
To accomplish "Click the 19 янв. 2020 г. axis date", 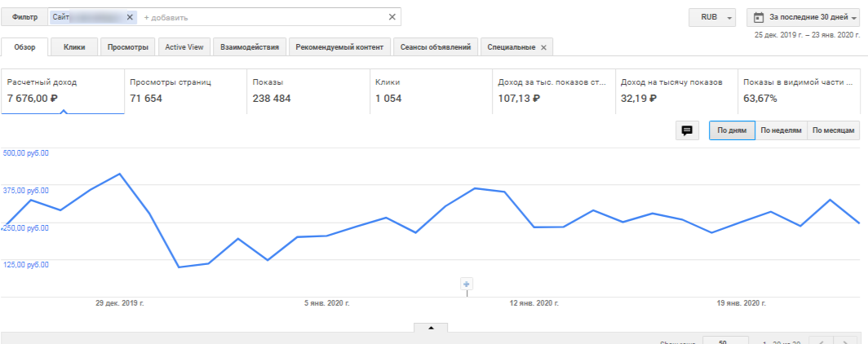I will pyautogui.click(x=742, y=303).
